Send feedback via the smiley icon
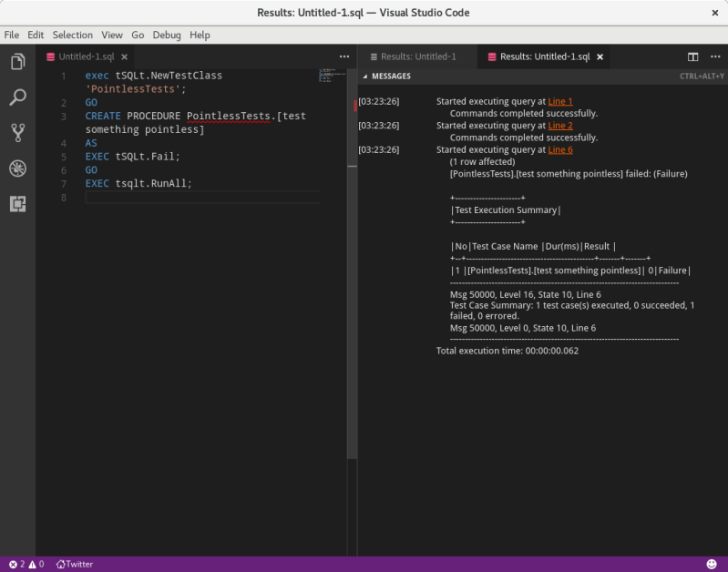This screenshot has width=728, height=572. [x=712, y=564]
